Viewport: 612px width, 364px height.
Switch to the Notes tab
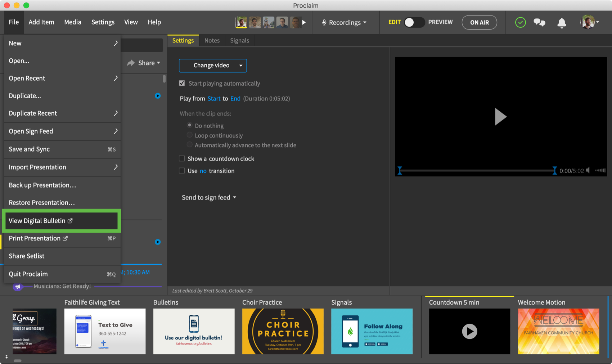pos(212,40)
